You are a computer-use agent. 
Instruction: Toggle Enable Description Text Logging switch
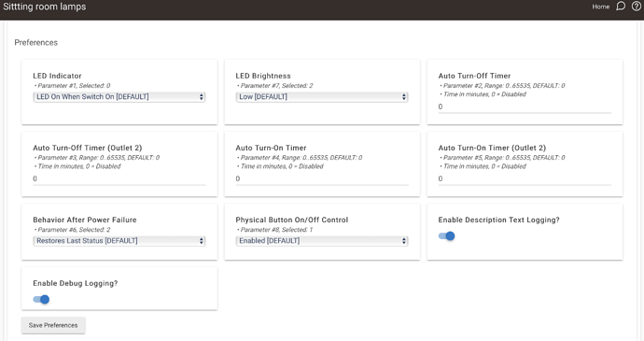pyautogui.click(x=446, y=235)
